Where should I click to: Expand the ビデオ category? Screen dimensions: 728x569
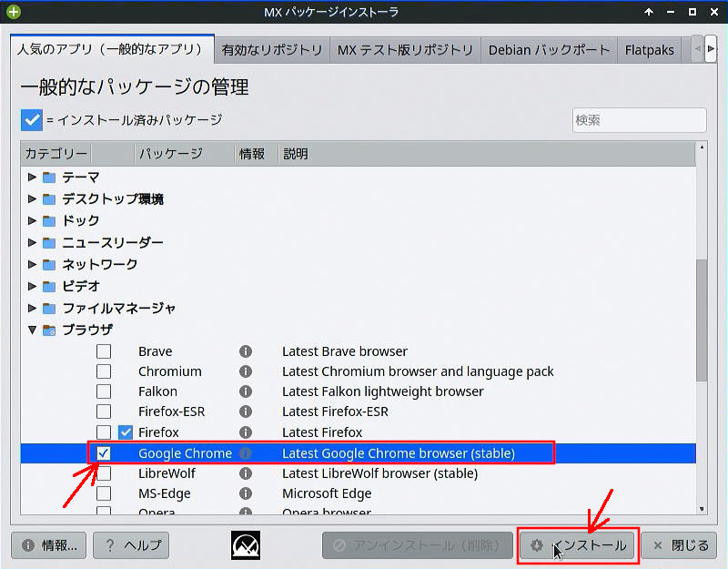point(32,286)
